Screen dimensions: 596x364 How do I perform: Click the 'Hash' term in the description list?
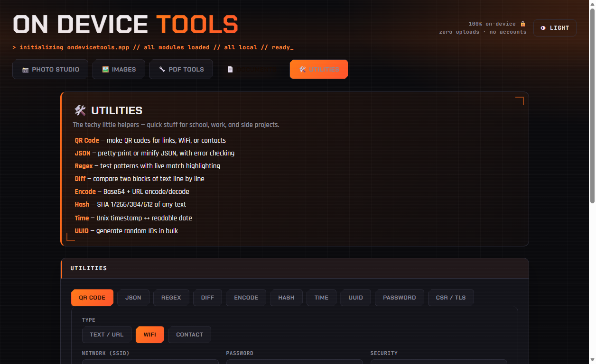click(82, 204)
